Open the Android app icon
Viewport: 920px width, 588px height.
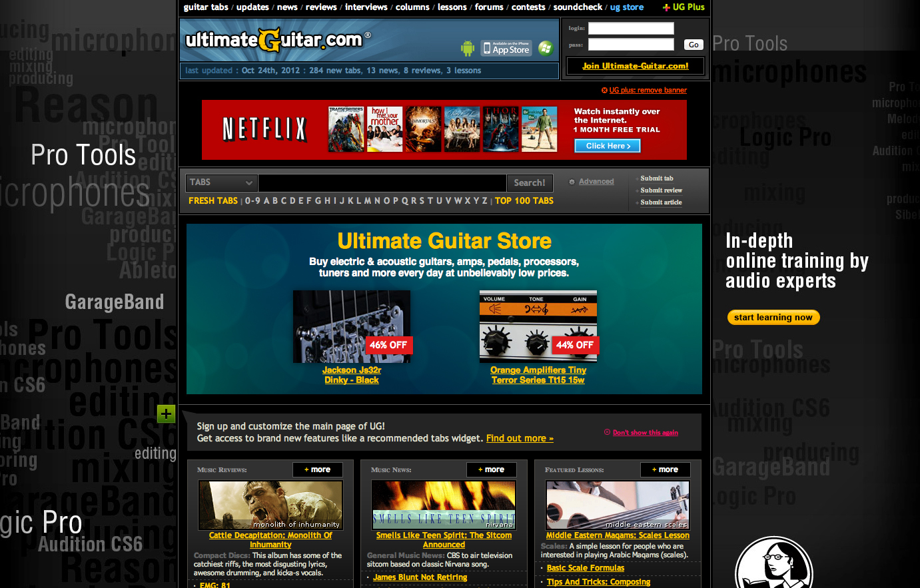[468, 48]
